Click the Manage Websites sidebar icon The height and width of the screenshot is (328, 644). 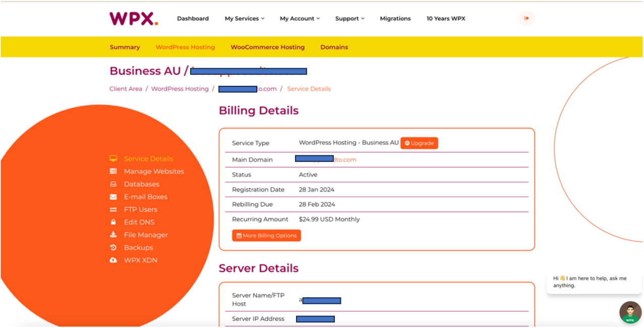(113, 172)
